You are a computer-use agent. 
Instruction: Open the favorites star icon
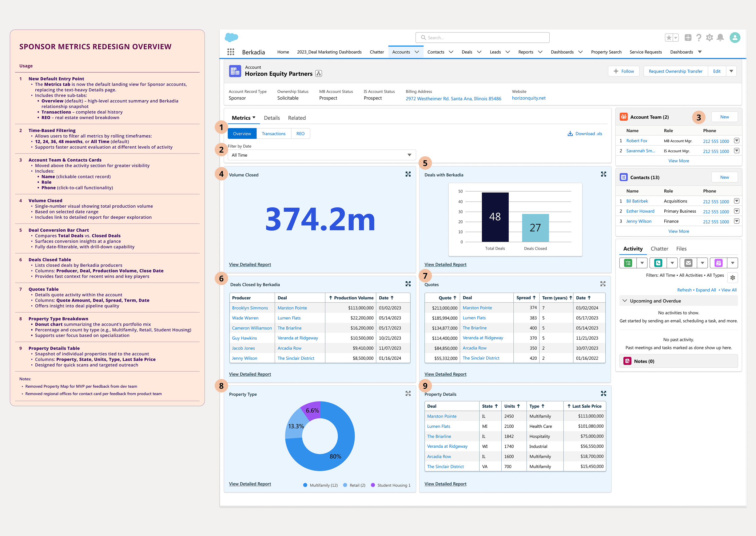669,38
